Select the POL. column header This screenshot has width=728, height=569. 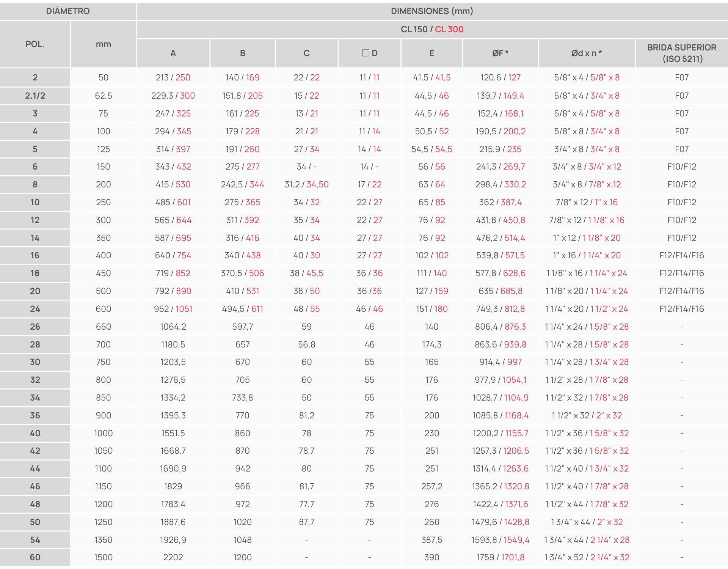coord(35,44)
